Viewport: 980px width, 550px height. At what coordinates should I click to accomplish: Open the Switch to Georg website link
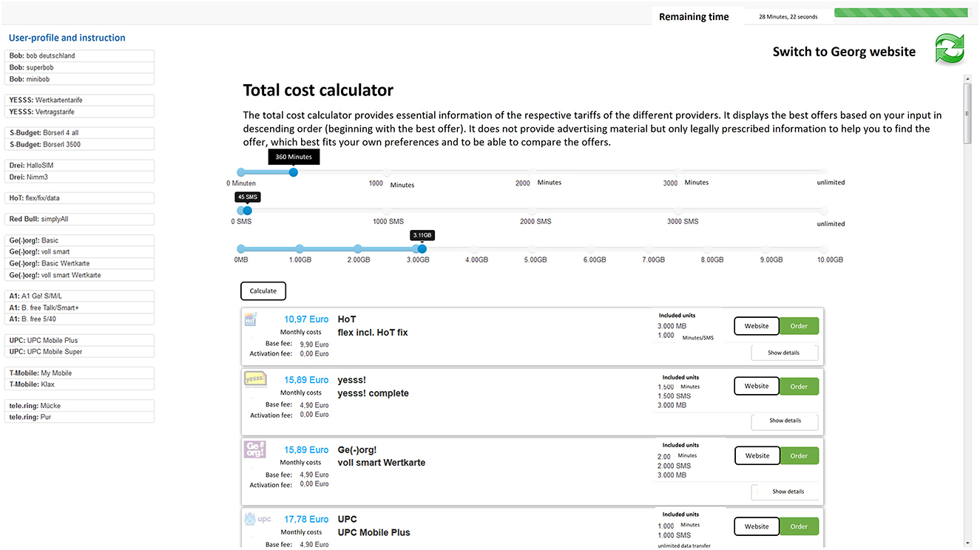coord(843,51)
